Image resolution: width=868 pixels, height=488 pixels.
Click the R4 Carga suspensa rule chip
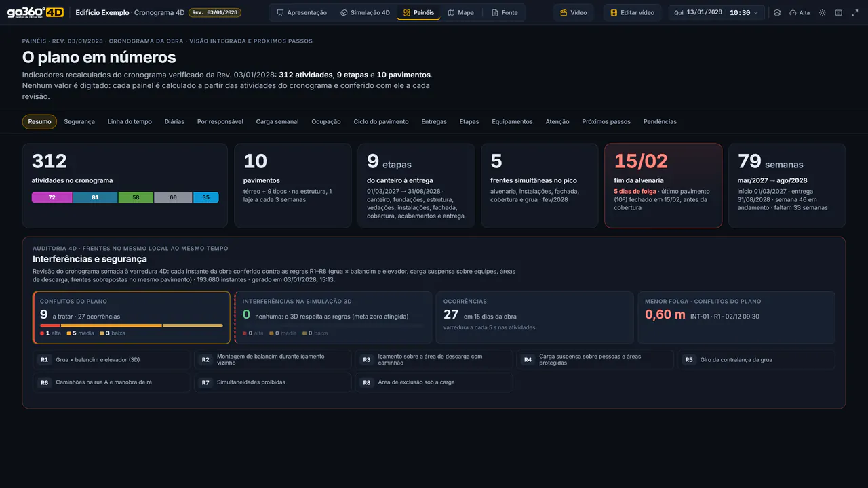pyautogui.click(x=595, y=360)
